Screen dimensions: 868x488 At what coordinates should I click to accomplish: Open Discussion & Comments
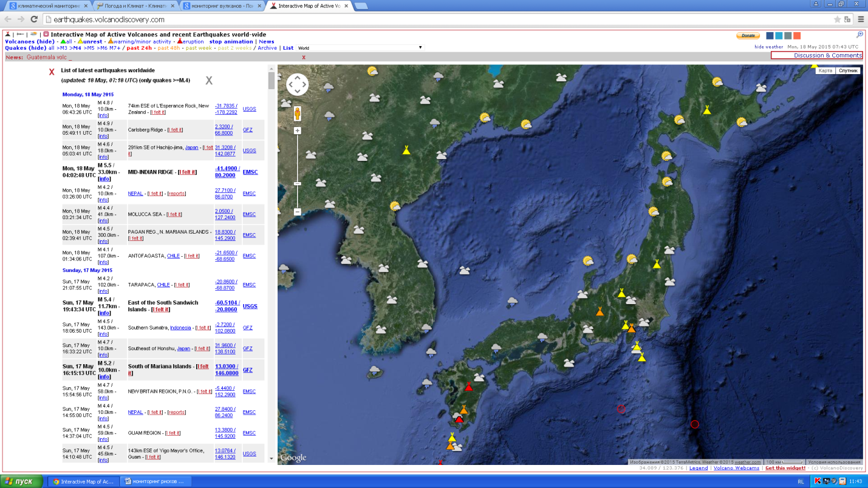coord(816,55)
